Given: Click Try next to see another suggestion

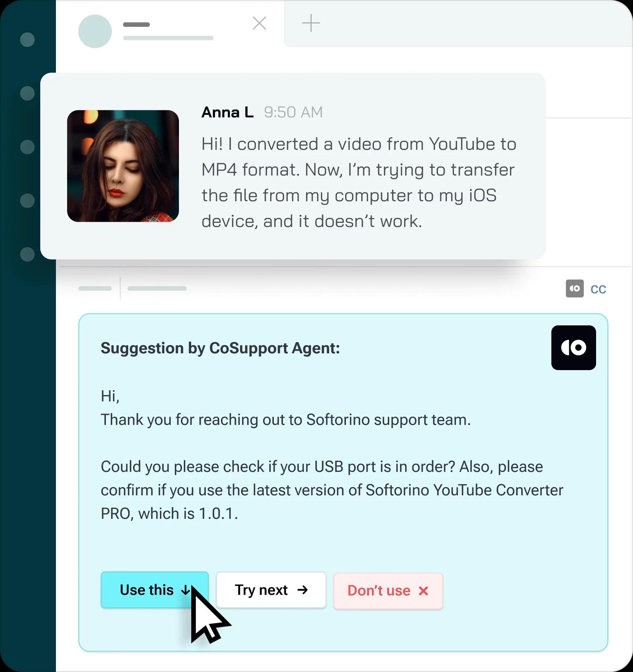Looking at the screenshot, I should coord(271,590).
